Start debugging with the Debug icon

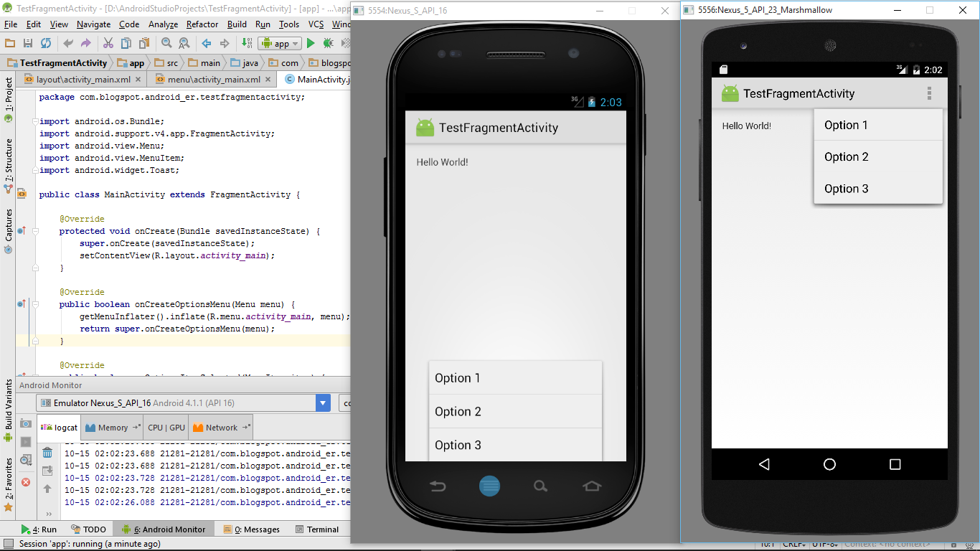point(327,43)
